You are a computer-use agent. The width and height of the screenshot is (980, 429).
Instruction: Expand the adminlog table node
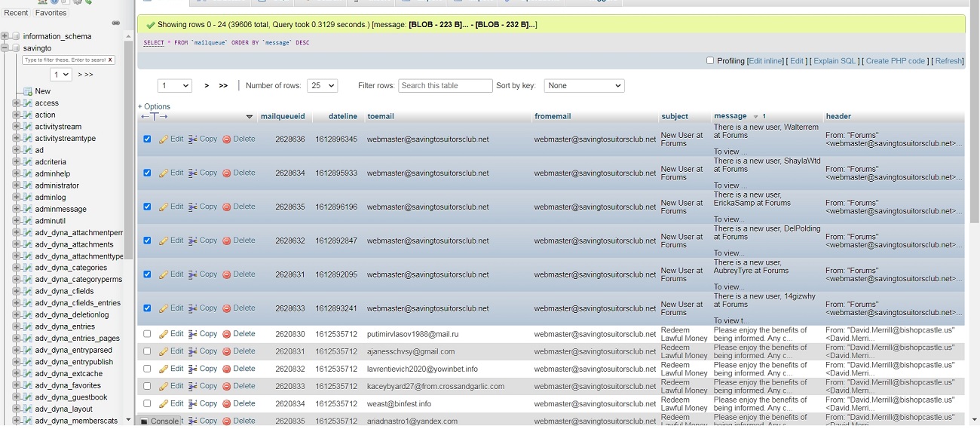click(16, 198)
